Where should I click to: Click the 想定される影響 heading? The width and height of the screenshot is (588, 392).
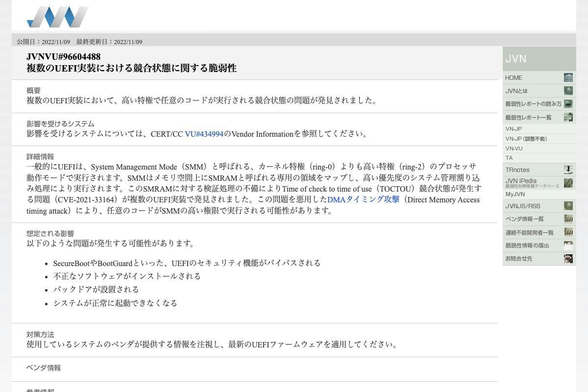50,233
